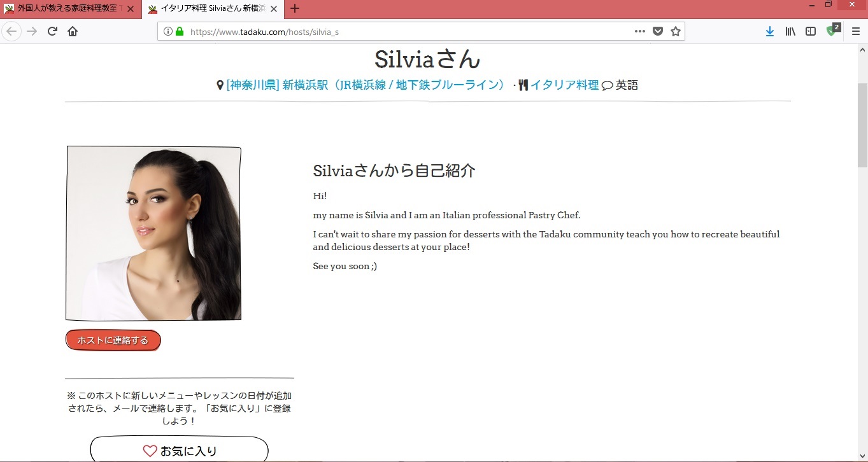Toggle the browser sidebar view
Screen dimensions: 868x462
pyautogui.click(x=811, y=31)
